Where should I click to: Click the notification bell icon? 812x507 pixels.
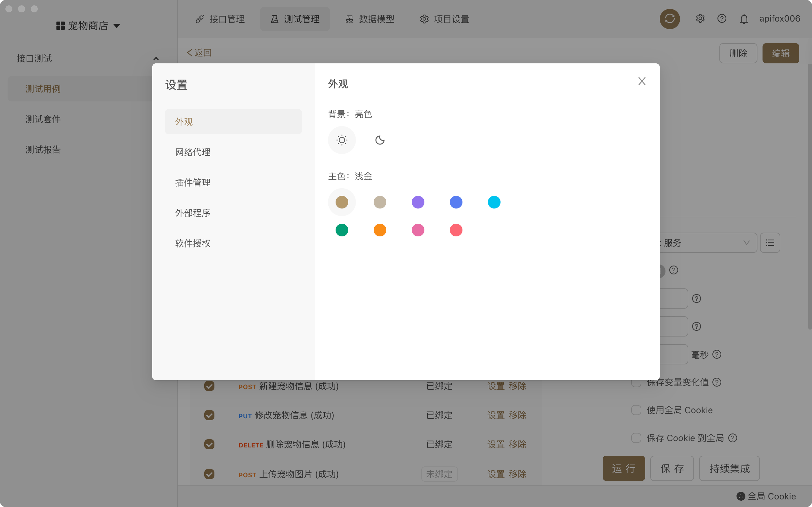[x=744, y=19]
